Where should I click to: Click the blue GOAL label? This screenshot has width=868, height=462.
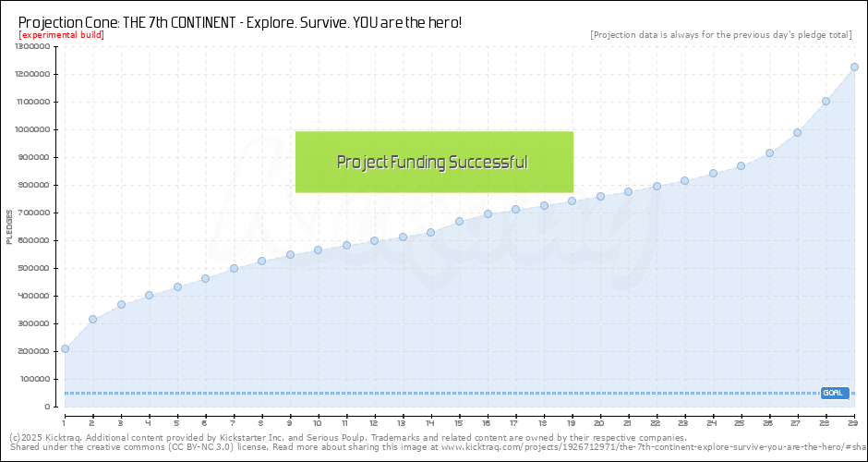(x=834, y=393)
